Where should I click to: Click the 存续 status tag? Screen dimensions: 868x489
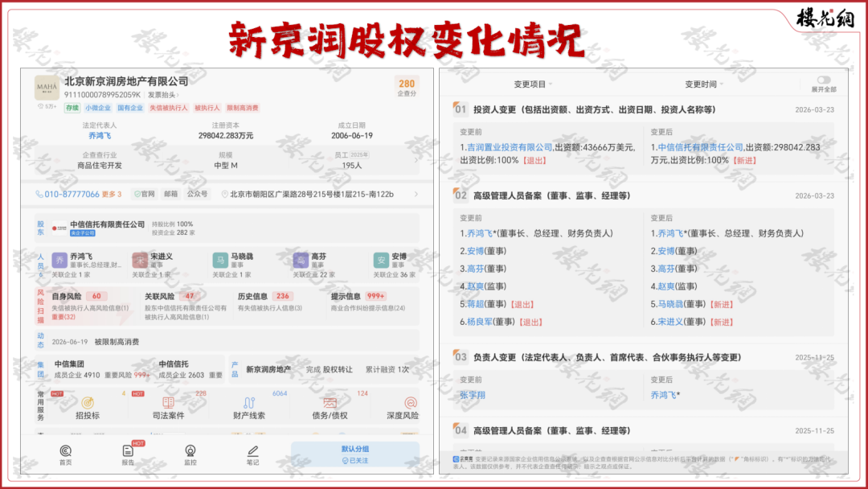72,108
